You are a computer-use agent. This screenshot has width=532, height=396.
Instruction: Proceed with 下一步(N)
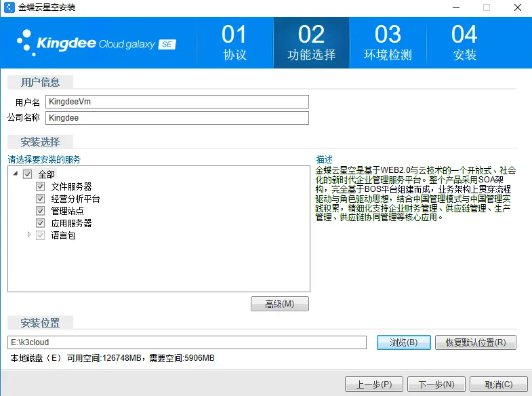(436, 384)
